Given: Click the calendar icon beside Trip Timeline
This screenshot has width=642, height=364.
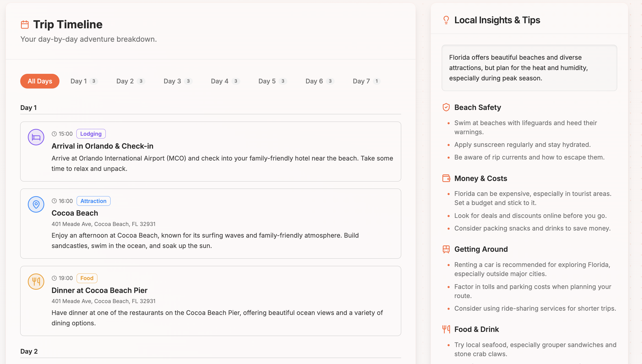Looking at the screenshot, I should [x=25, y=25].
